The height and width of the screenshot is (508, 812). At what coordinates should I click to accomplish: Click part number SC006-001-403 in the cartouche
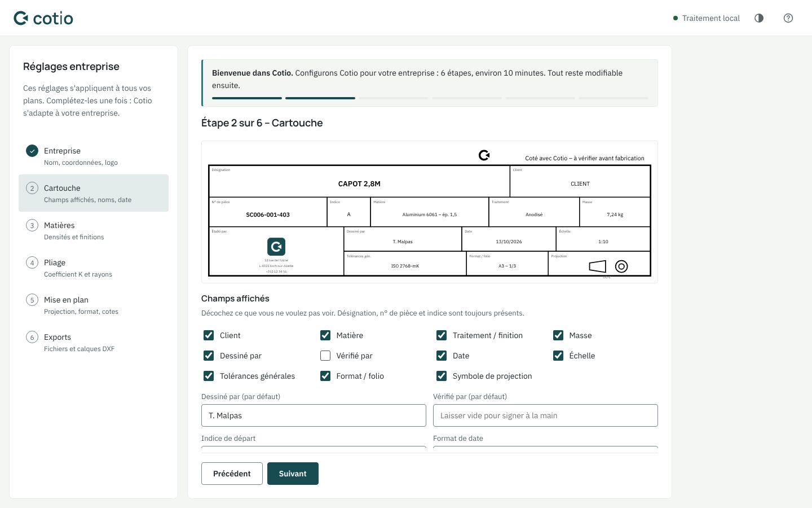click(x=268, y=214)
